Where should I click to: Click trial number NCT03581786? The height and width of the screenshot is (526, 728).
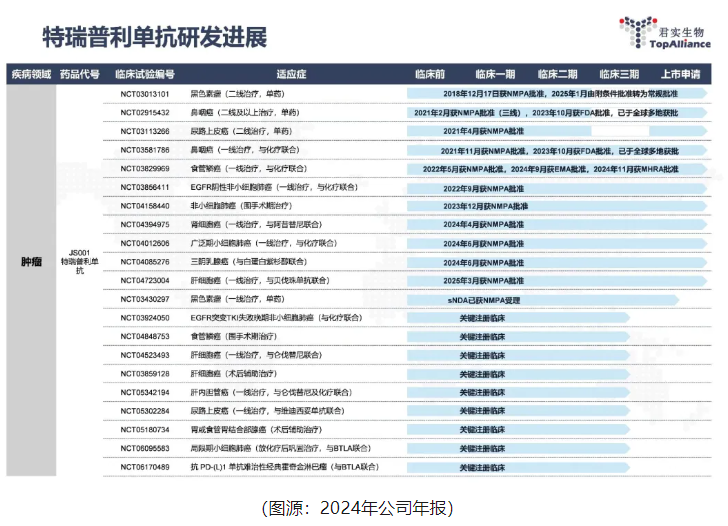pos(145,150)
